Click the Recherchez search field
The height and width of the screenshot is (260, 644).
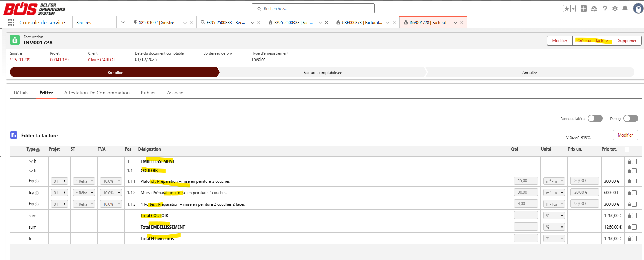[313, 9]
